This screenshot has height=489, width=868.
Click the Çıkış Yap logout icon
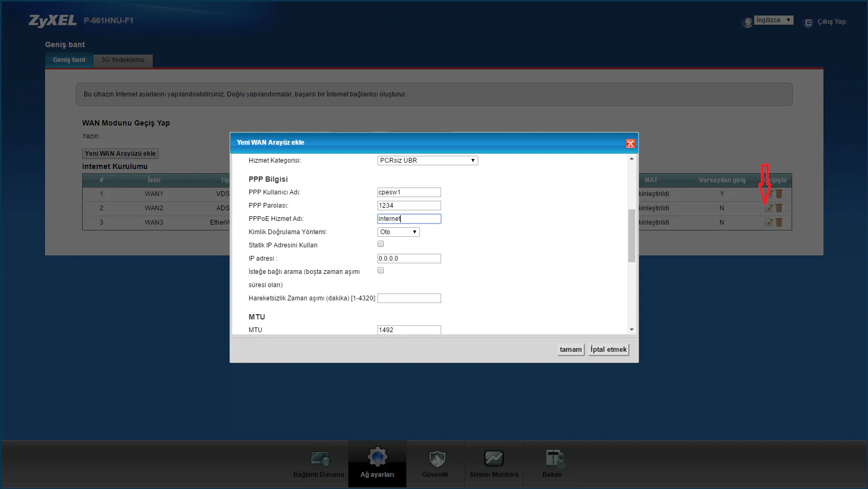coord(808,22)
